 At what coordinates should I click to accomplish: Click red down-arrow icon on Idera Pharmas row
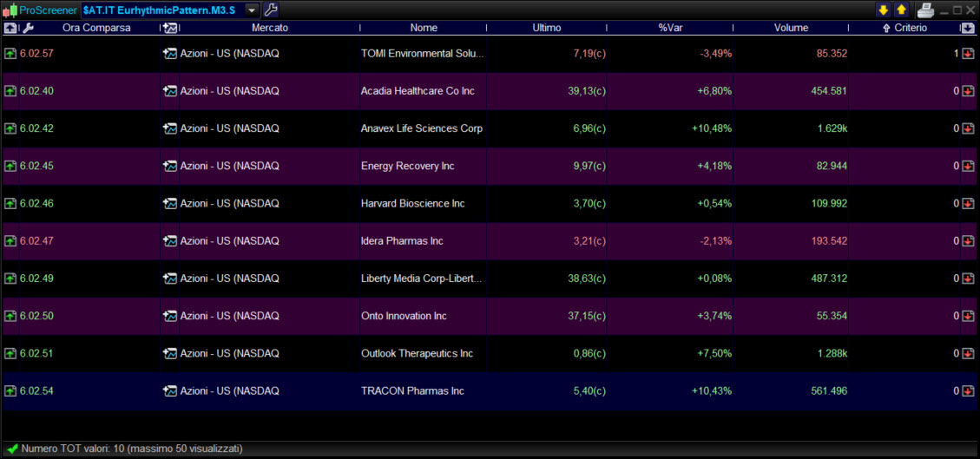968,241
